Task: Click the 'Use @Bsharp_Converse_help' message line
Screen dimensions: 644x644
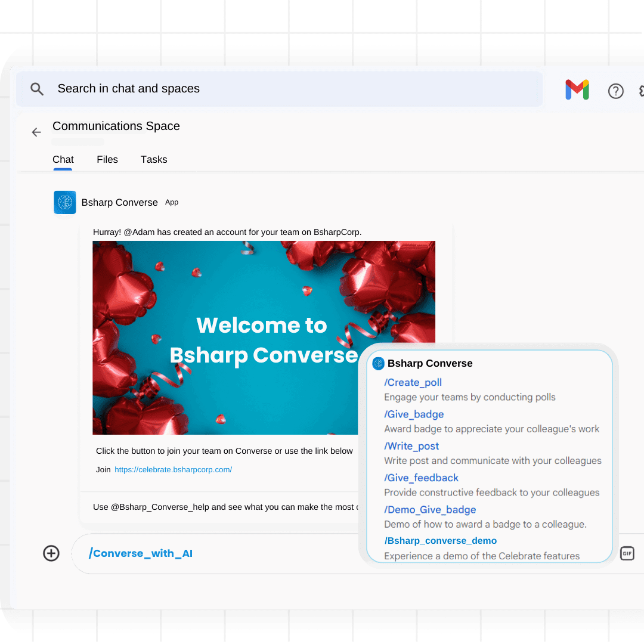Action: pos(225,507)
